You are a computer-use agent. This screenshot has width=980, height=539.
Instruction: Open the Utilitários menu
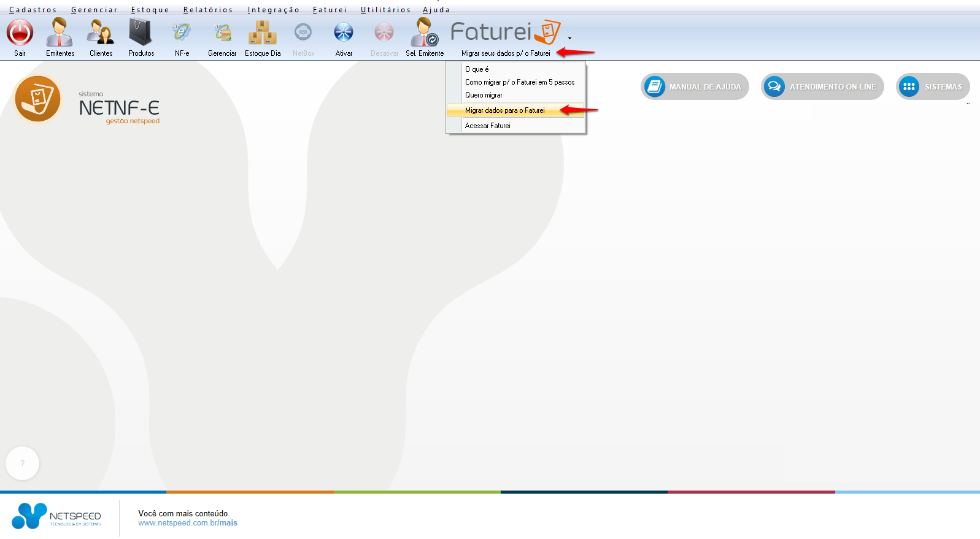(385, 10)
